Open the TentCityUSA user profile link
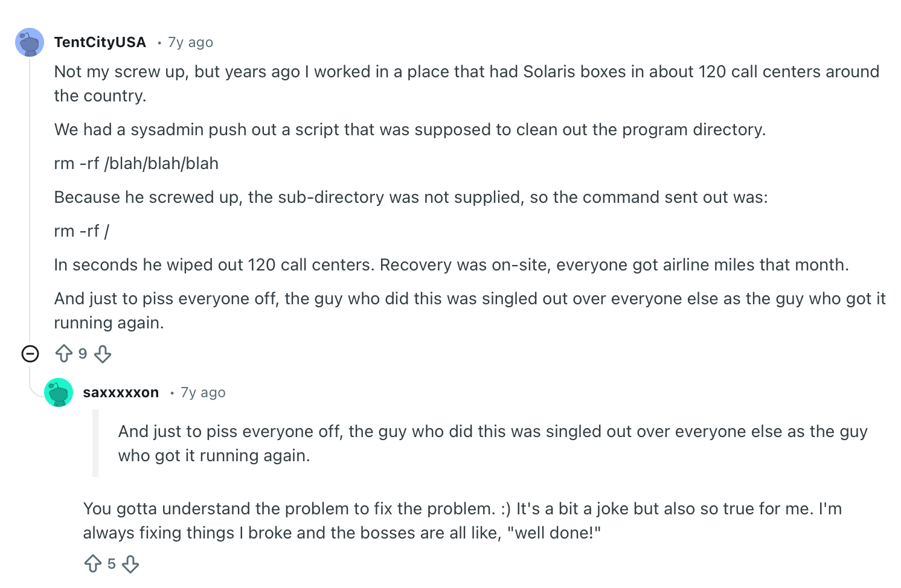Screen dimensions: 901x588 (x=100, y=42)
